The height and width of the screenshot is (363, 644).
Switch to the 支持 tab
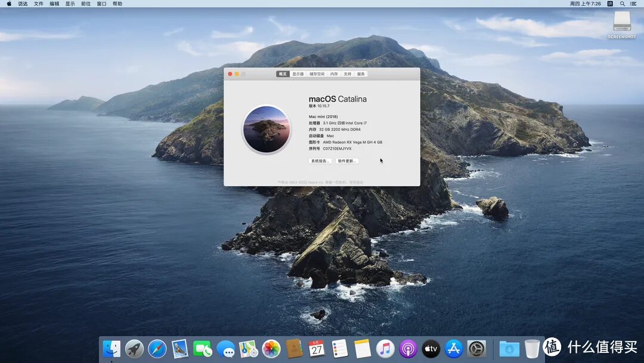(x=348, y=74)
